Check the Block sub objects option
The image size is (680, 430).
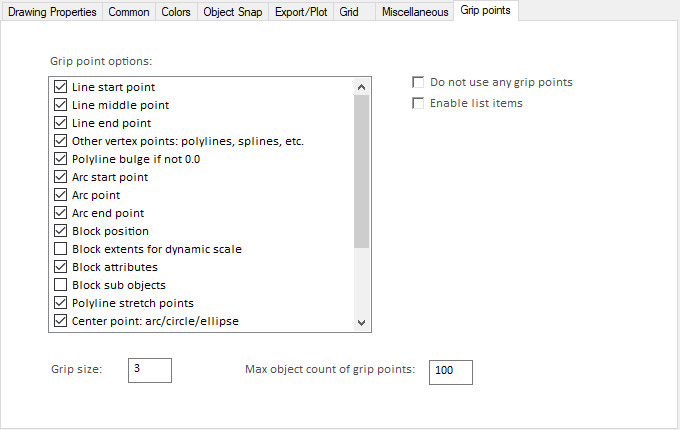pyautogui.click(x=61, y=285)
